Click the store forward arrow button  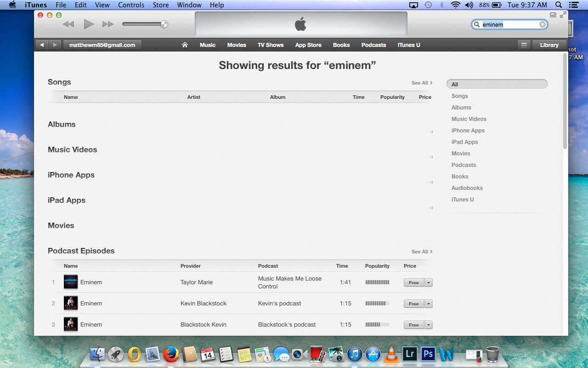[x=55, y=45]
